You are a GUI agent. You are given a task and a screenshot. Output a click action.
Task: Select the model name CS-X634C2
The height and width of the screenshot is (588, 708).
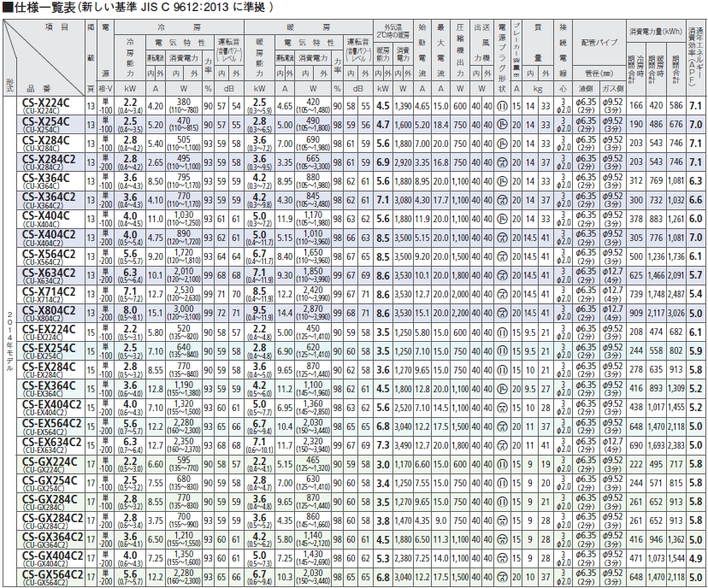[50, 273]
